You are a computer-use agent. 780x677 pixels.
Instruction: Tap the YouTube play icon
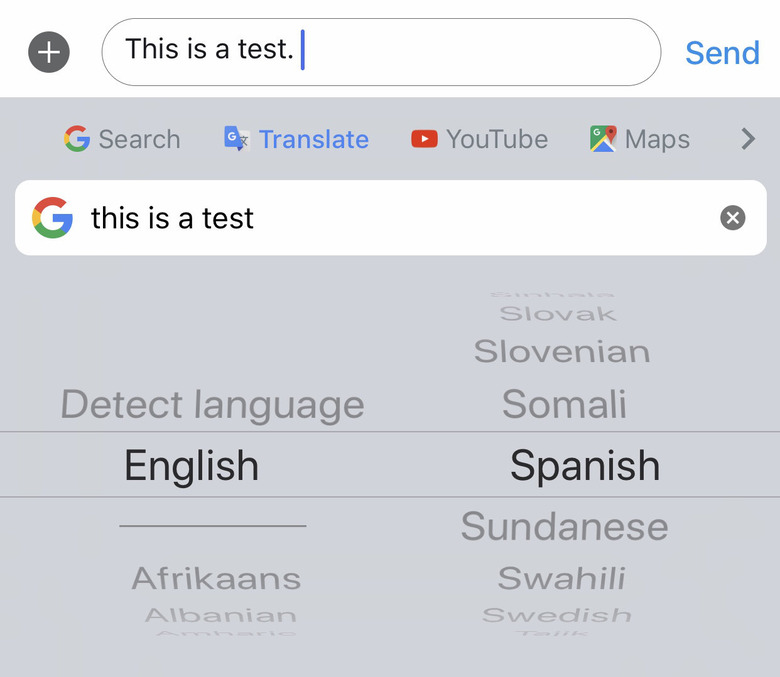point(424,139)
